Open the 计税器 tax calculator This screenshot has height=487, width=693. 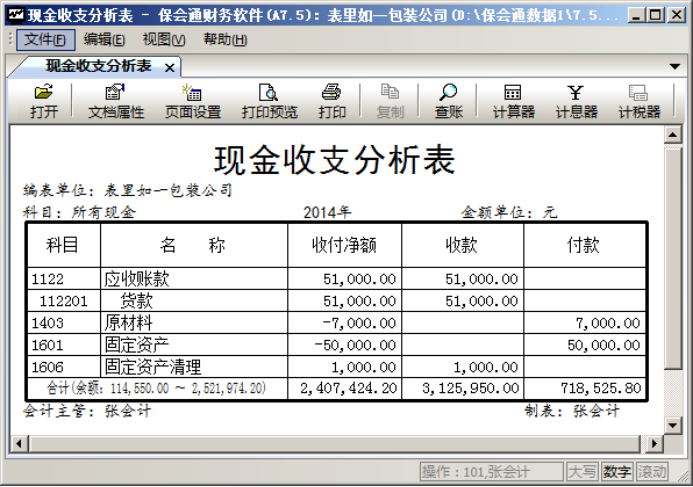(639, 101)
